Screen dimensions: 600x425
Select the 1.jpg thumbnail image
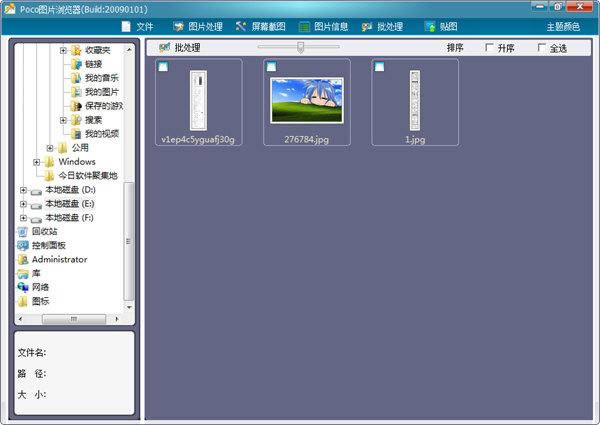point(415,100)
